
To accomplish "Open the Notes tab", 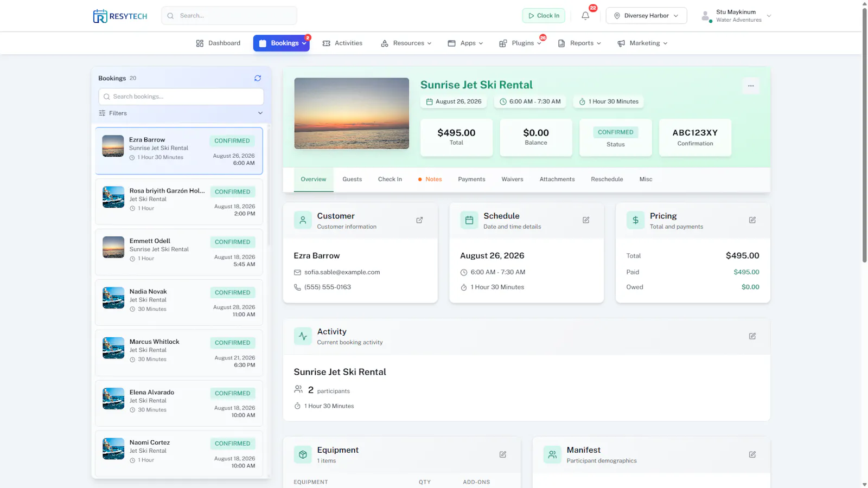I will 430,179.
